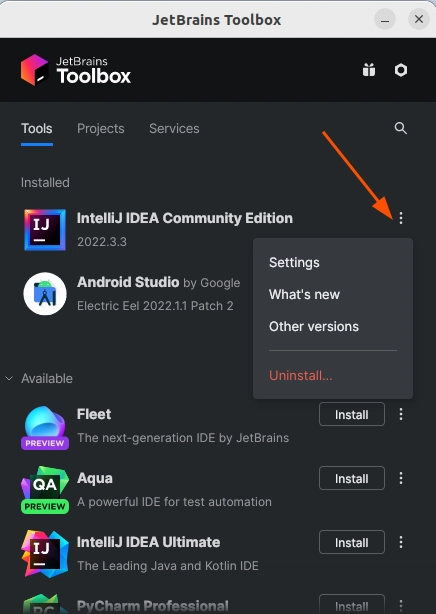Open the gift icon in header
Image resolution: width=436 pixels, height=614 pixels.
pyautogui.click(x=369, y=70)
